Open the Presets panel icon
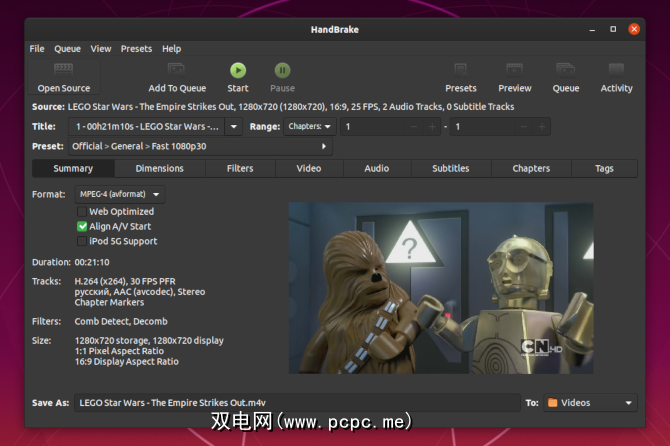The width and height of the screenshot is (670, 446). click(461, 70)
